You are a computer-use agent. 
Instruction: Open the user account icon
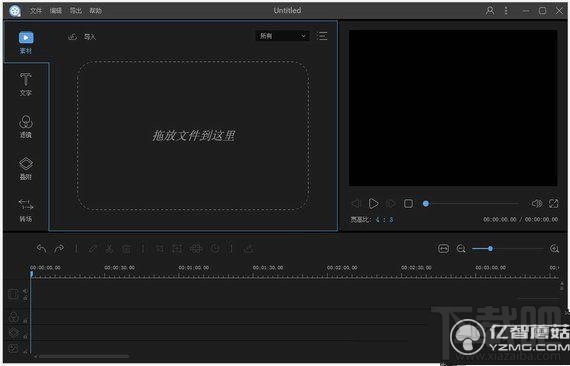[490, 11]
